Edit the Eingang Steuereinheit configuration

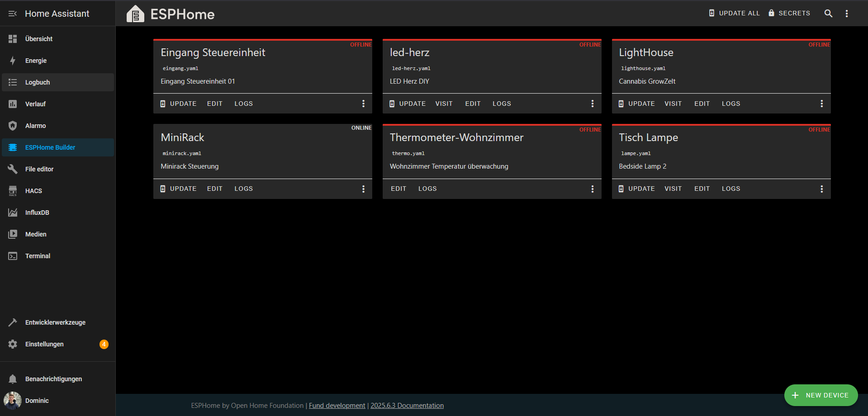click(x=215, y=104)
